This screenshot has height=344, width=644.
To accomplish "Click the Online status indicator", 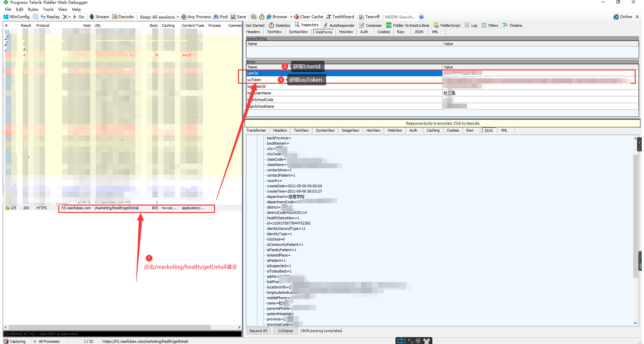I will point(623,17).
